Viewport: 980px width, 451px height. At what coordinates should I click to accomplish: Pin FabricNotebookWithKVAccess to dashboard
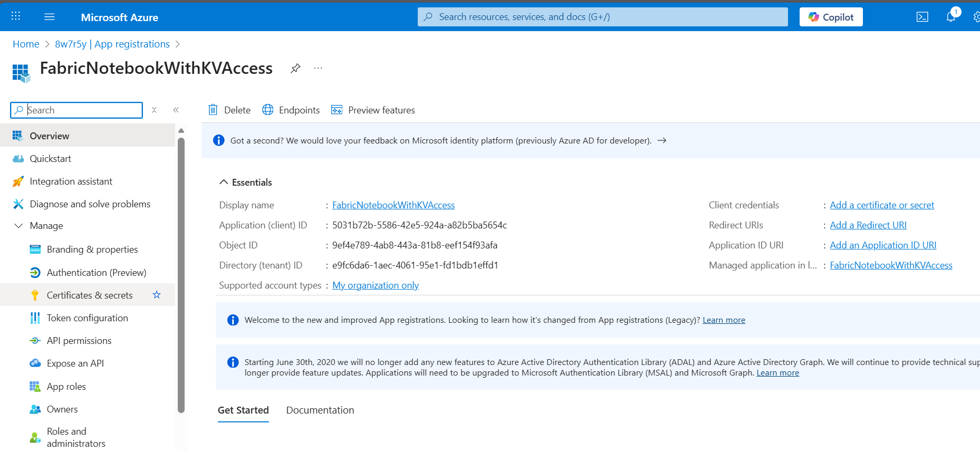point(295,68)
